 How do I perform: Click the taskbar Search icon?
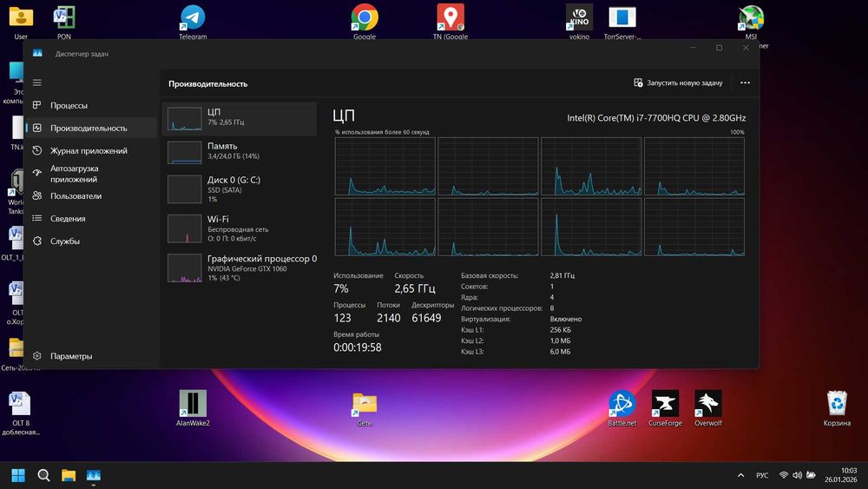click(43, 475)
